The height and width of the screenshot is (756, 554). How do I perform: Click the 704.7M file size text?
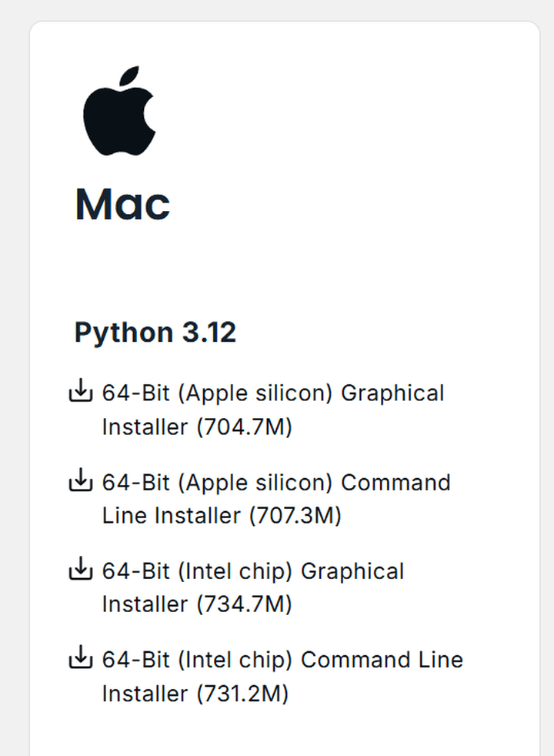[x=245, y=427]
